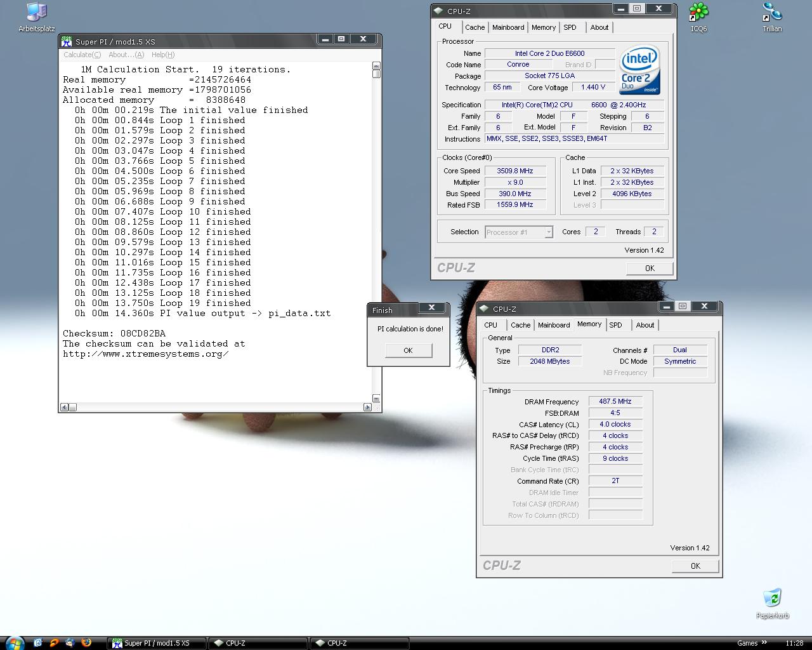Click the first quick launch icon

[37, 643]
